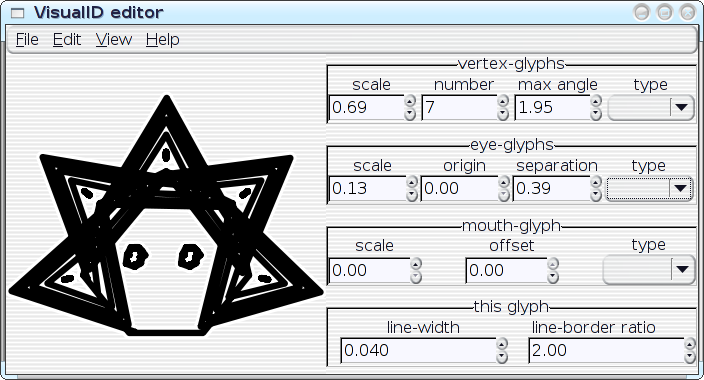Decrease eye-glyphs scale with down arrow
This screenshot has height=380, width=704.
[412, 195]
